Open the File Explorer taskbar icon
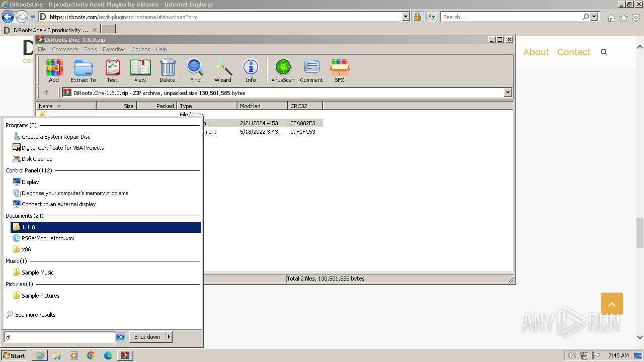 tap(57, 355)
